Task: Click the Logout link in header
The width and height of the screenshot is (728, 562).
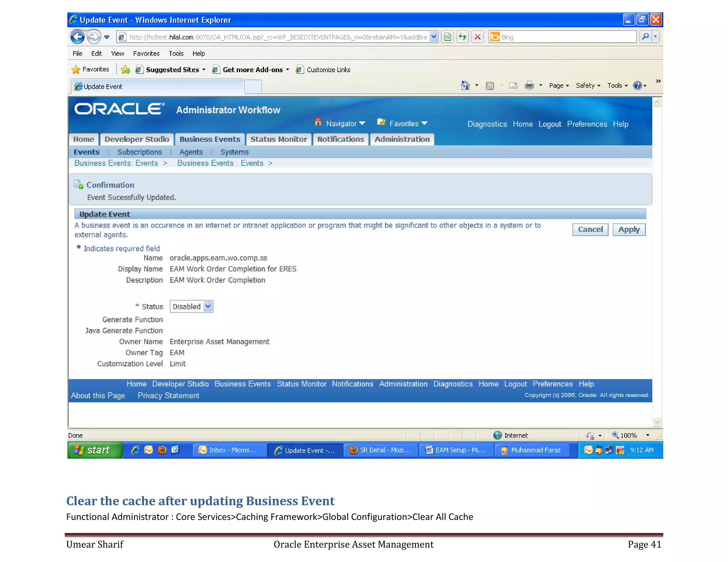Action: point(549,124)
